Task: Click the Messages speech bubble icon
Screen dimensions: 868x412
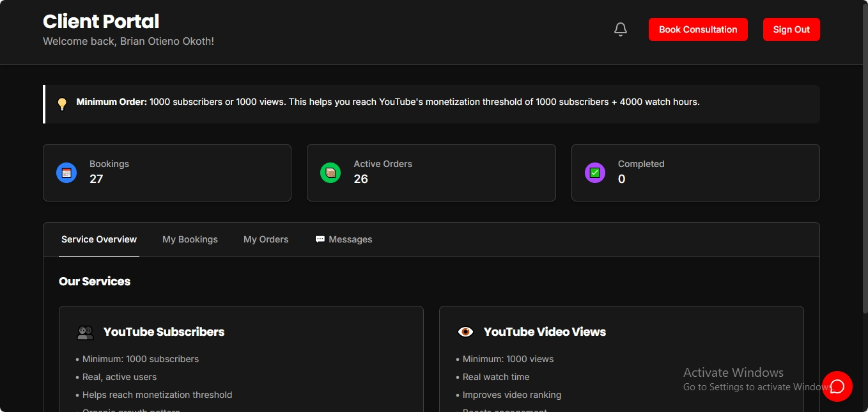Action: coord(320,239)
